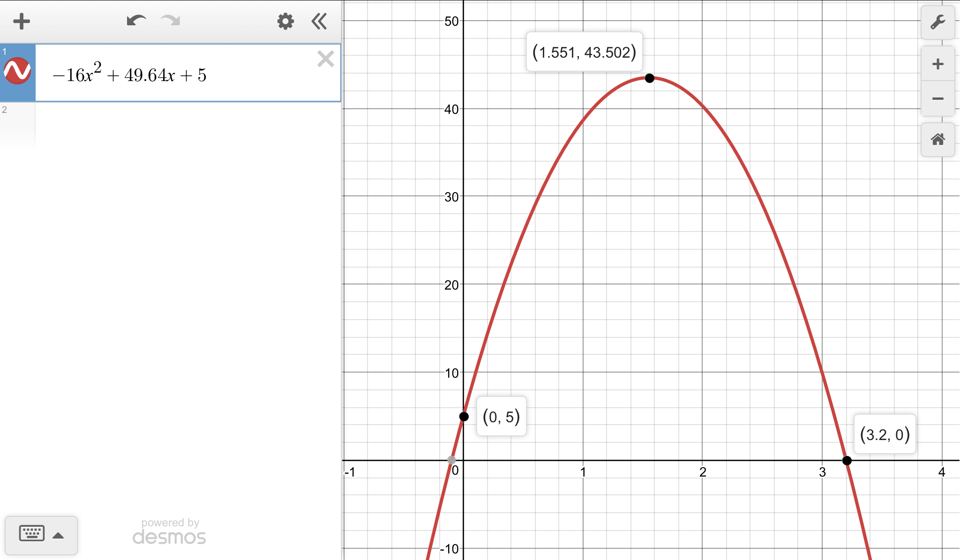
Task: Zoom in on the graph
Action: coord(937,64)
